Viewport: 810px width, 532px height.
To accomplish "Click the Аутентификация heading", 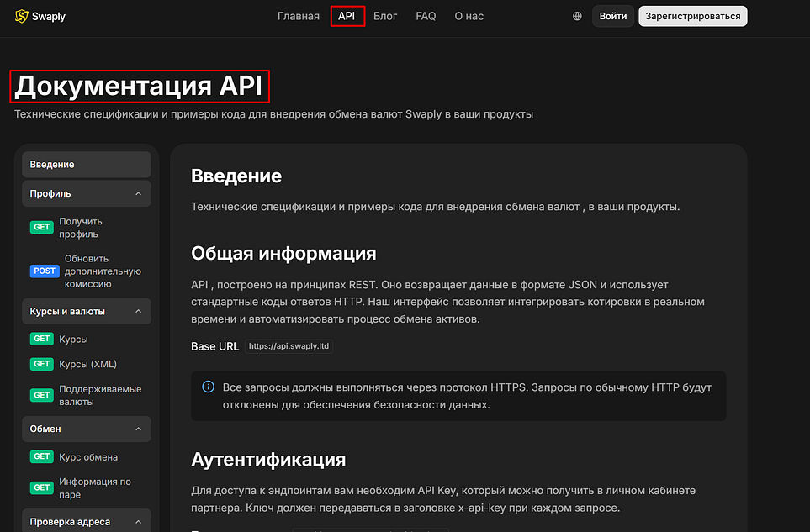I will (x=268, y=459).
